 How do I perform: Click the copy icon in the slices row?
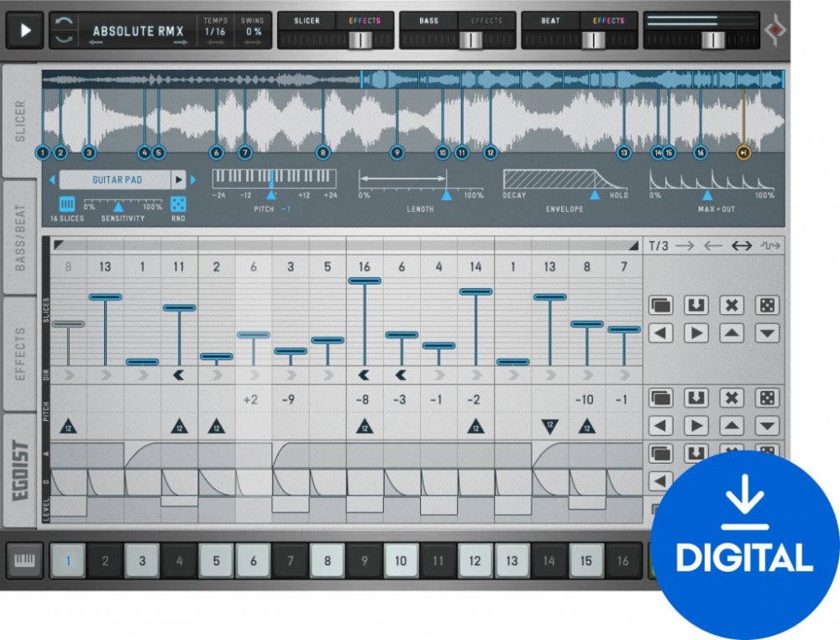tap(662, 306)
